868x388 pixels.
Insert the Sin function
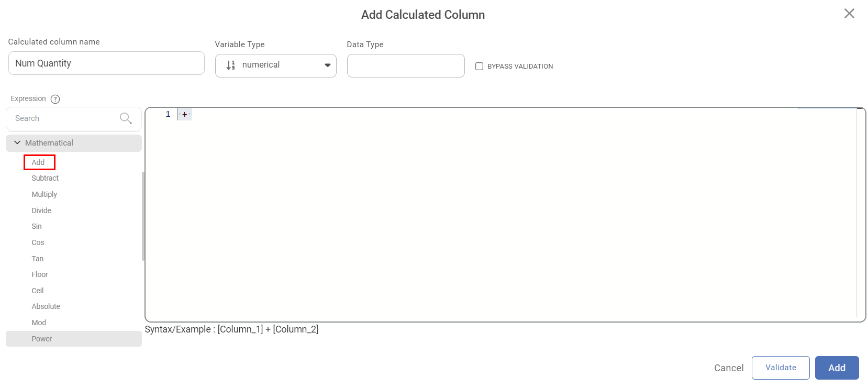click(37, 226)
